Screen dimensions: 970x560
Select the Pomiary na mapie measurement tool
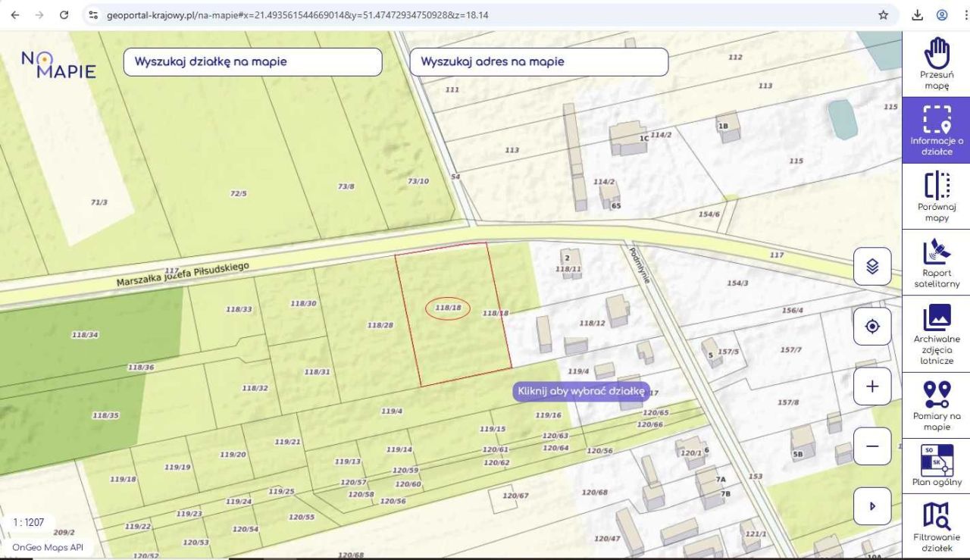[x=937, y=405]
